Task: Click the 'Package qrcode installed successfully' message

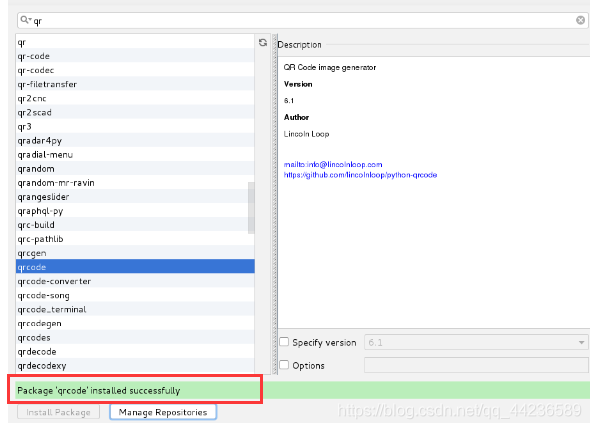Action: pos(99,391)
